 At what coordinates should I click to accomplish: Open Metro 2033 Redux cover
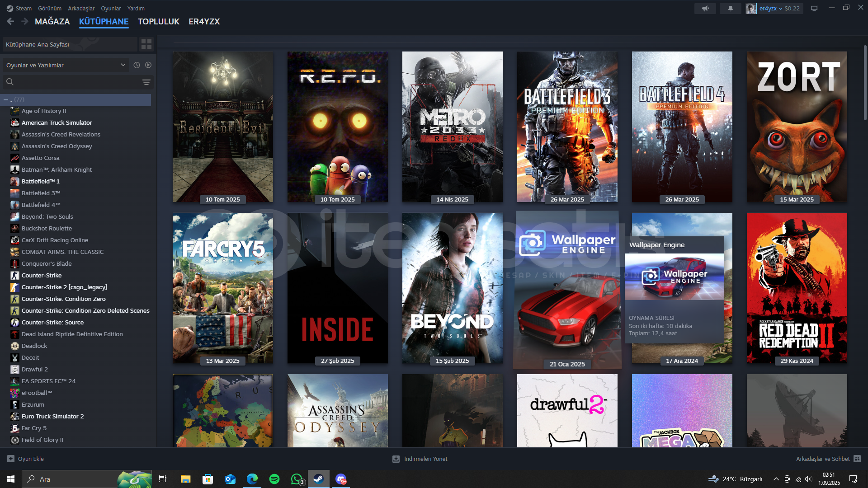452,127
